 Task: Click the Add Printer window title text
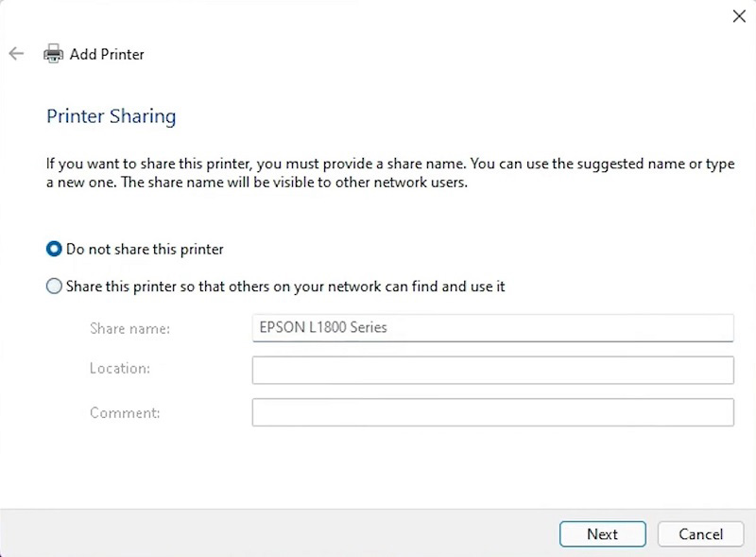coord(107,54)
